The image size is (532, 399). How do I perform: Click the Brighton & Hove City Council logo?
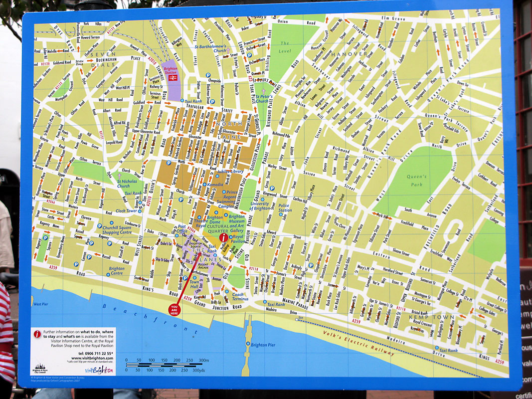point(40,369)
